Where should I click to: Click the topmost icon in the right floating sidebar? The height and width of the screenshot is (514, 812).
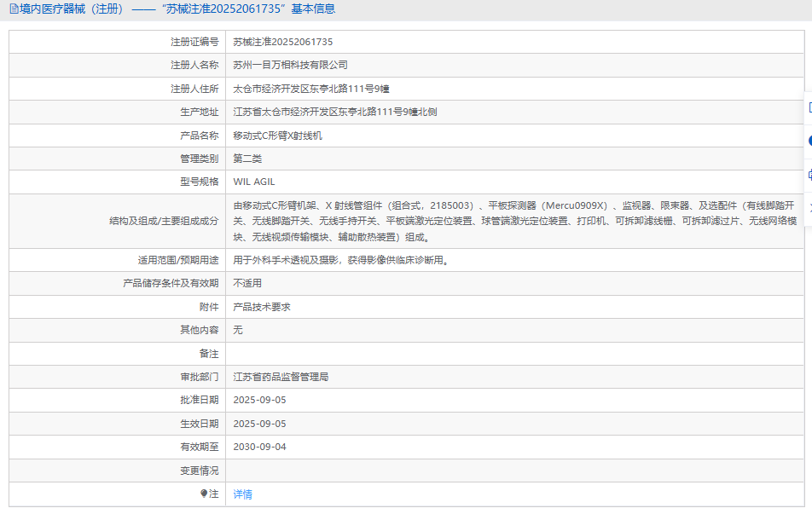pos(809,108)
